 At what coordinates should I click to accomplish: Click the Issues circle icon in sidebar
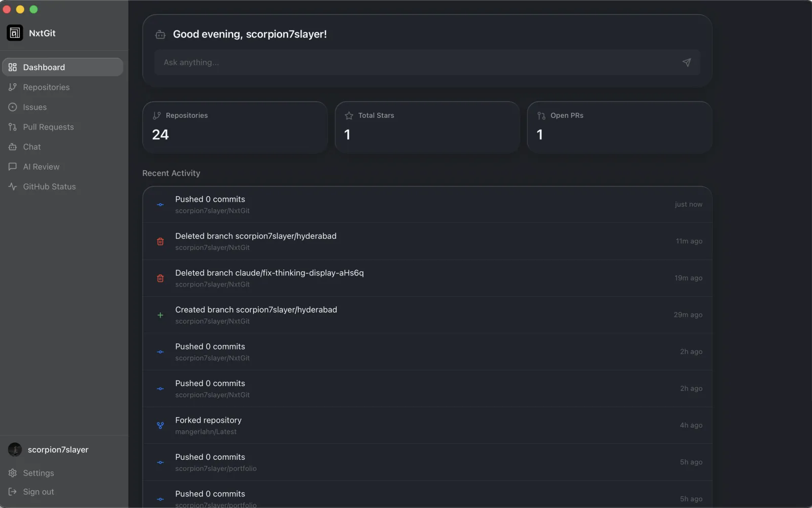(13, 107)
